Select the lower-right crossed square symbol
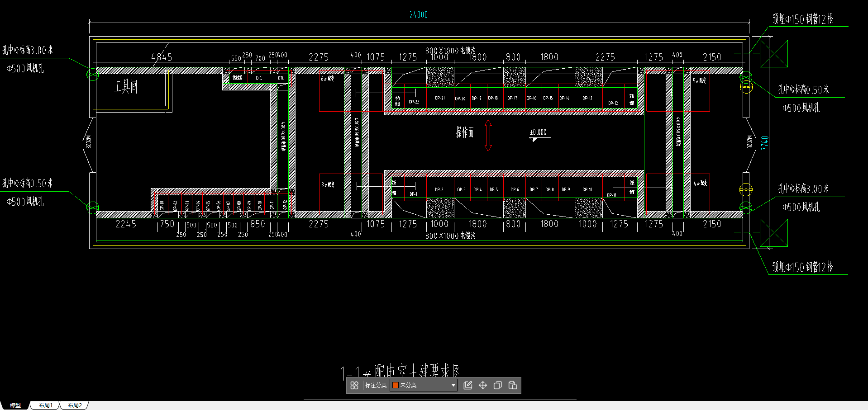This screenshot has height=410, width=868. (x=774, y=233)
